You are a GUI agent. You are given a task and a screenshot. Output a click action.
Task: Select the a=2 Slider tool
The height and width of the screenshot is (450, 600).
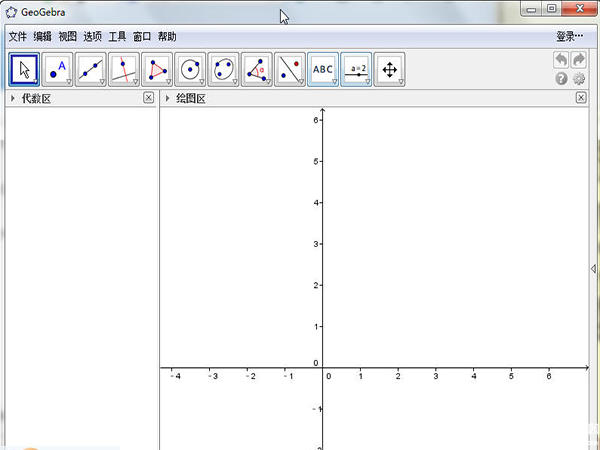point(356,69)
